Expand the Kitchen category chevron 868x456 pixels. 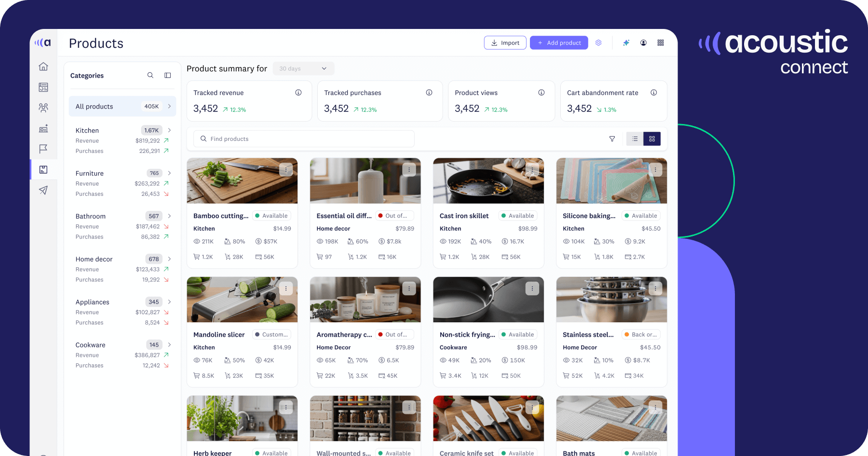point(169,130)
